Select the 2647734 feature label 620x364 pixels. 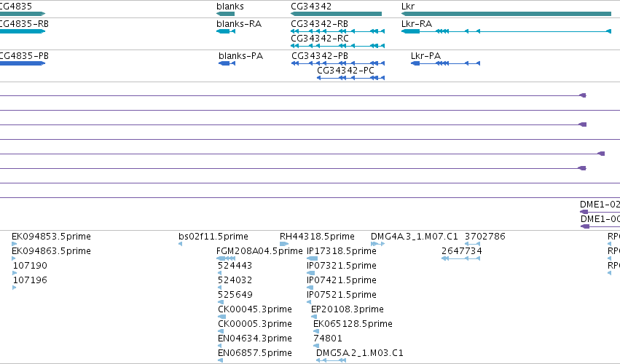(x=462, y=251)
